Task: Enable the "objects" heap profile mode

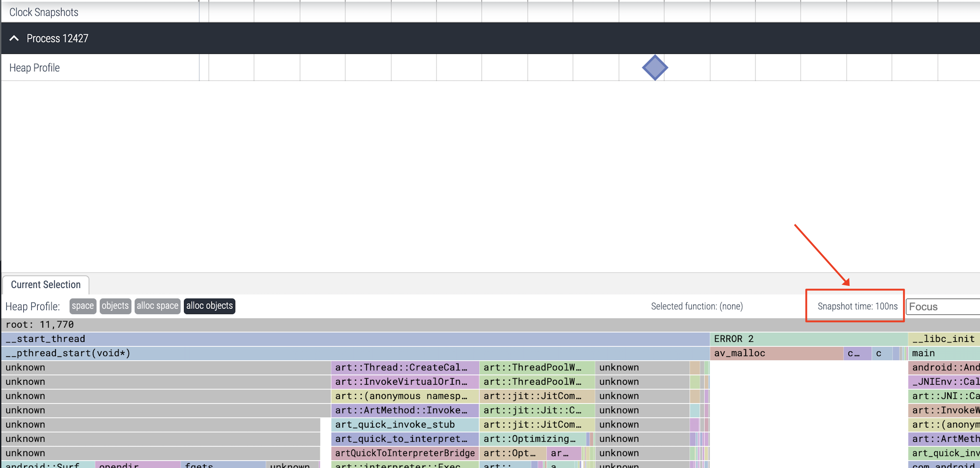Action: 115,306
